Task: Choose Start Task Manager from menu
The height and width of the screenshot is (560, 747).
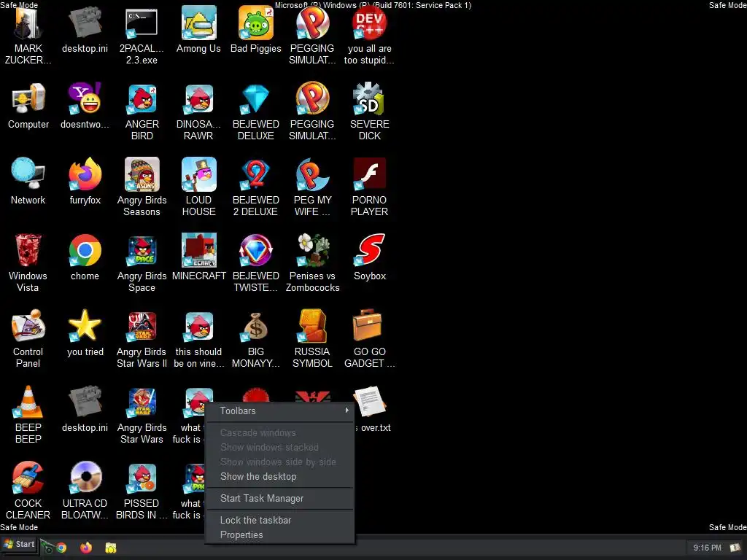Action: [280, 498]
